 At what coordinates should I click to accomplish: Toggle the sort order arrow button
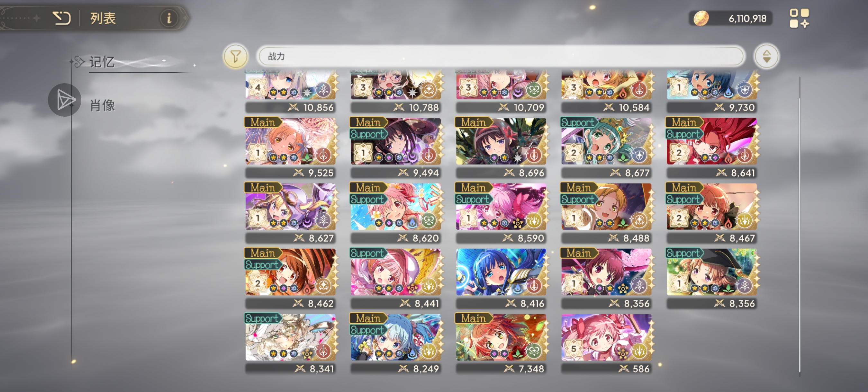tap(767, 57)
